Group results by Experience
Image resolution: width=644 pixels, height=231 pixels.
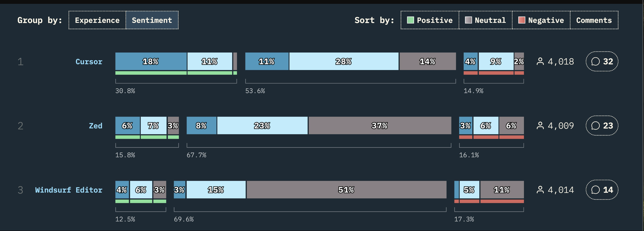point(97,20)
